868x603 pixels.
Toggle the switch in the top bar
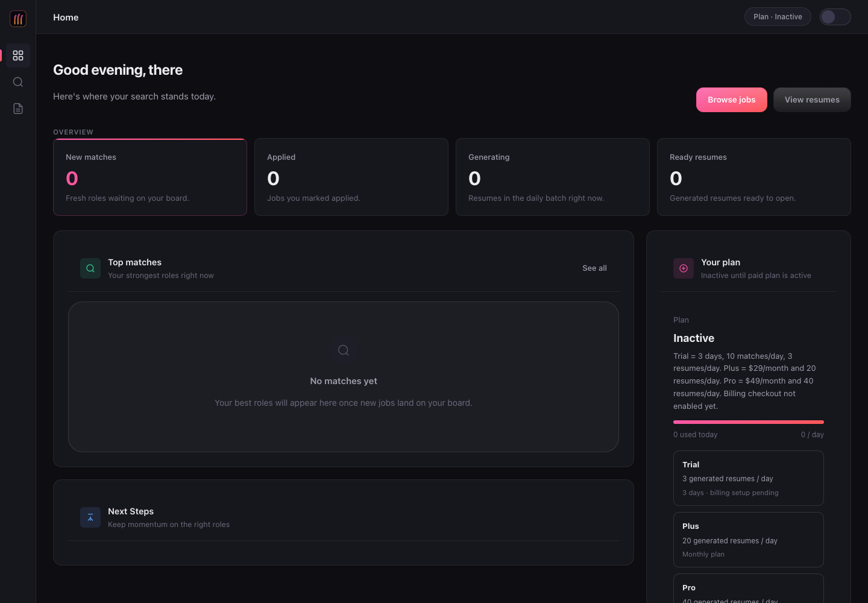click(x=835, y=17)
